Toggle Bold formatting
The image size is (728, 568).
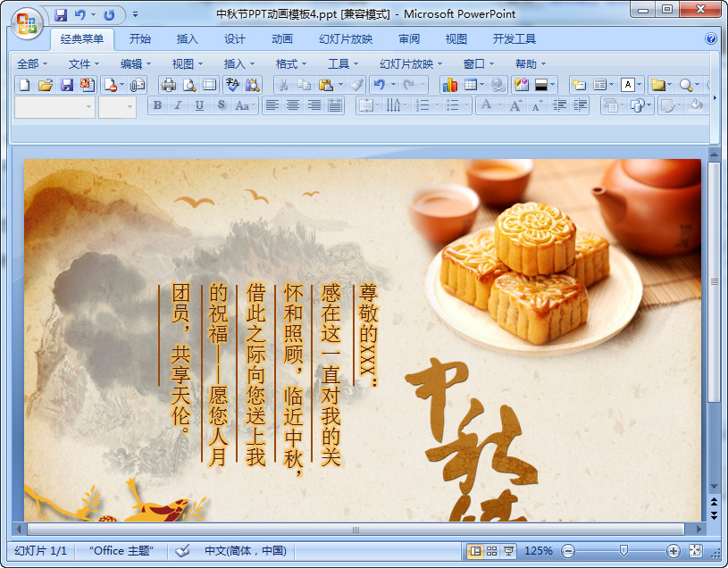[157, 105]
